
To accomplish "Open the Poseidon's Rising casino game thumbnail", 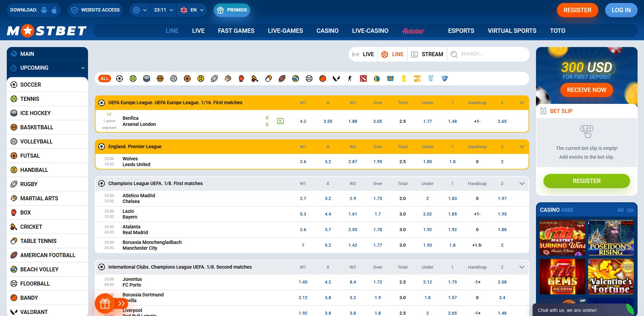I will coord(611,238).
